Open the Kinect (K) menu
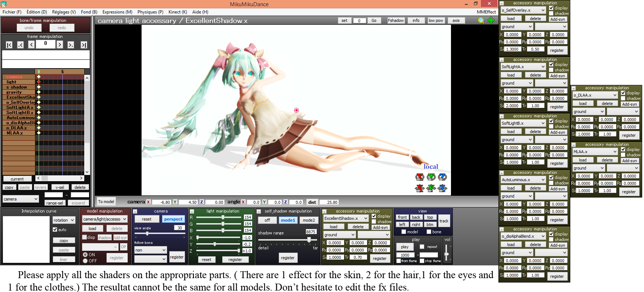The height and width of the screenshot is (292, 644). 178,12
